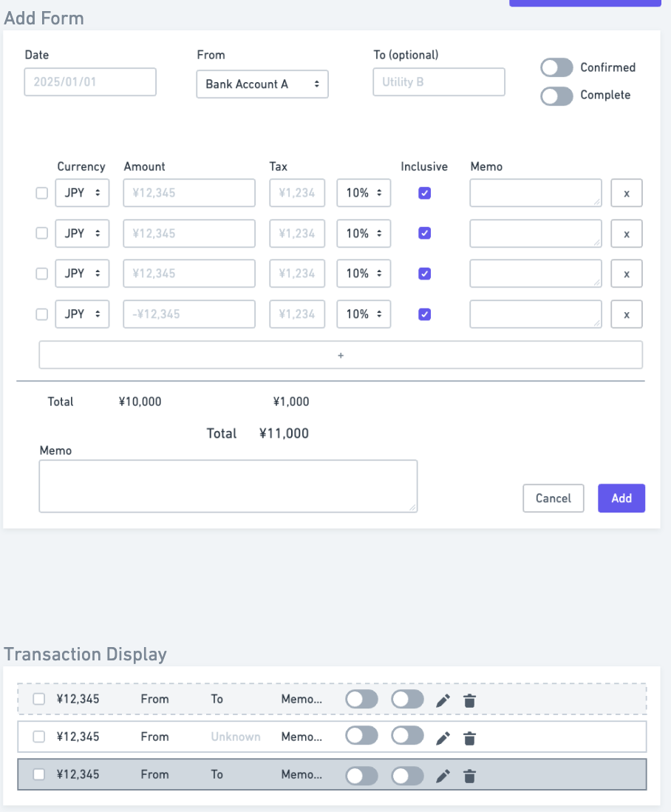Enable the Confirmed toggle
Image resolution: width=671 pixels, height=812 pixels.
[x=556, y=67]
